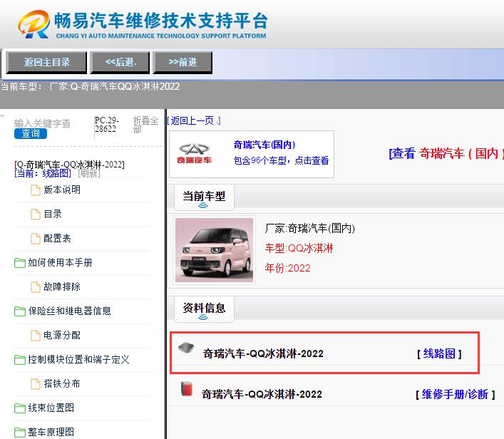Click the 奇瑞汽车-QQ冰淇淋-2022 wiring diagram row title

pos(263,353)
